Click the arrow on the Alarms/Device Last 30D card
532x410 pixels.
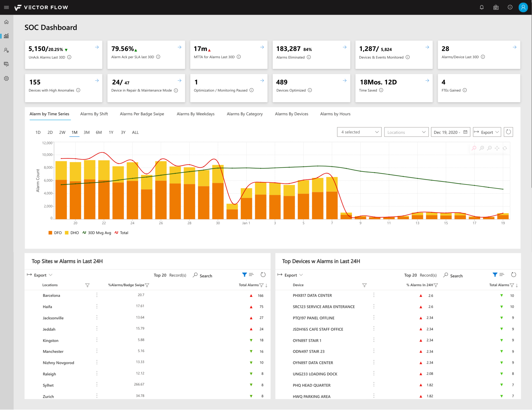point(514,47)
